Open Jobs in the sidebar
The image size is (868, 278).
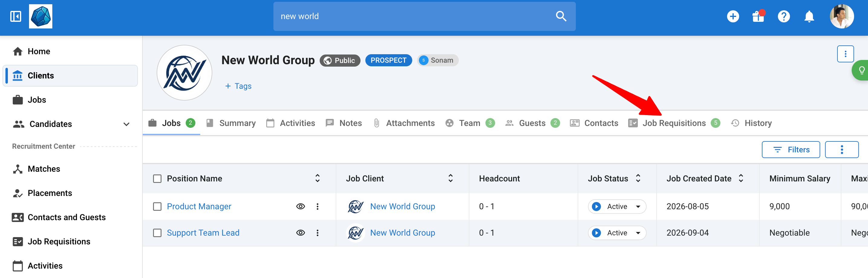click(x=70, y=100)
